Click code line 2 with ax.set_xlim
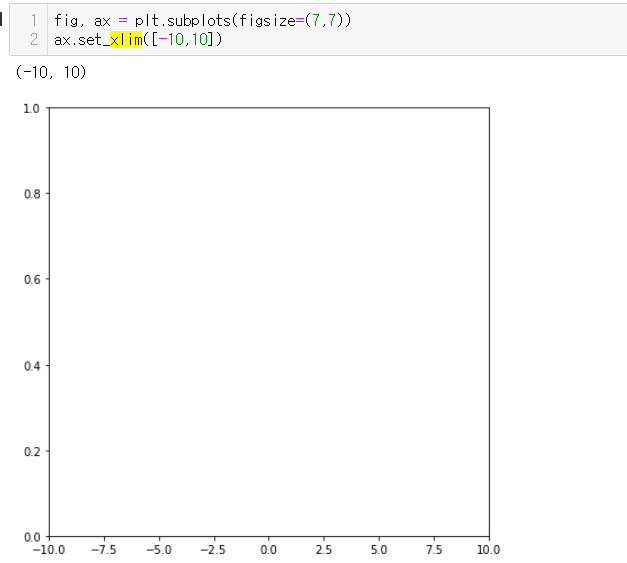The height and width of the screenshot is (563, 627). 138,40
